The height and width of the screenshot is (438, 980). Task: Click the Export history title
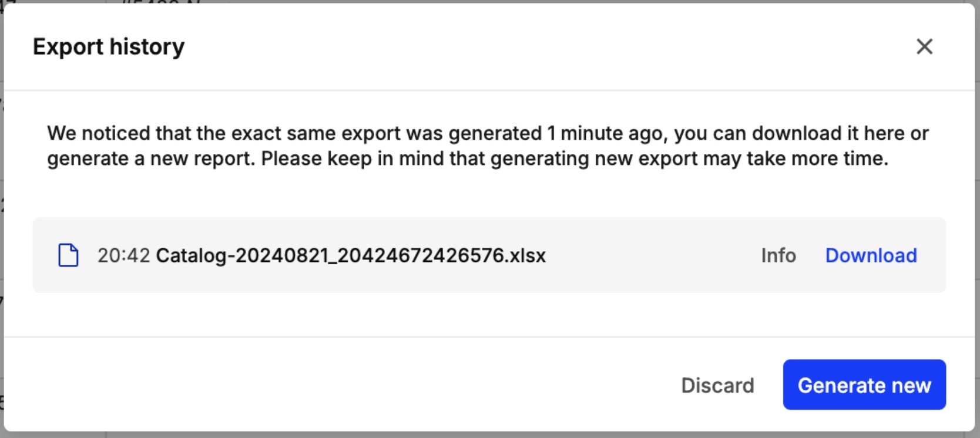pos(109,47)
